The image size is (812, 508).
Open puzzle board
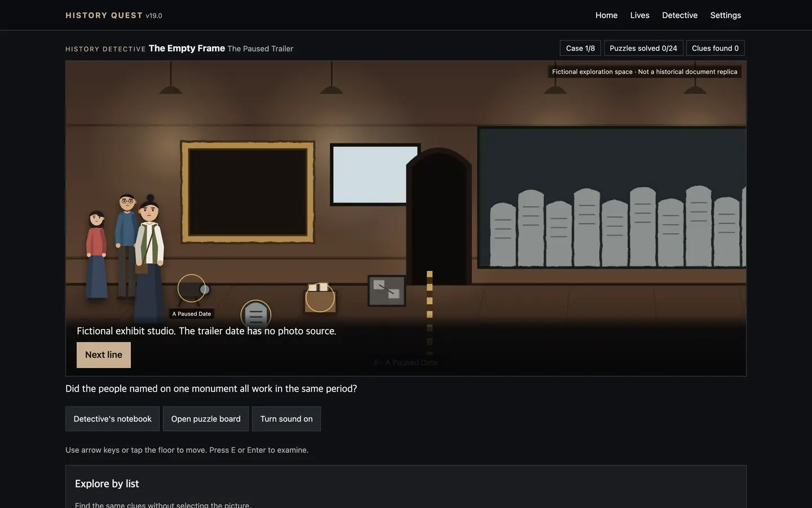(x=206, y=419)
